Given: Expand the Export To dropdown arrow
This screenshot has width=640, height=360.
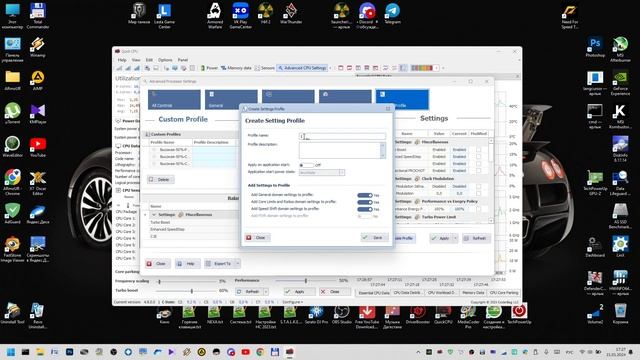Looking at the screenshot, I should coord(238,264).
